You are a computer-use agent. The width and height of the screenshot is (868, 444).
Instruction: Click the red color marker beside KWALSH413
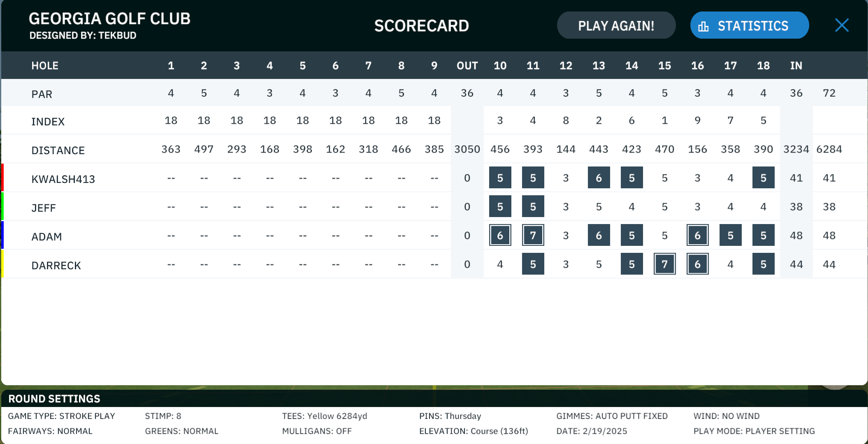pyautogui.click(x=2, y=178)
